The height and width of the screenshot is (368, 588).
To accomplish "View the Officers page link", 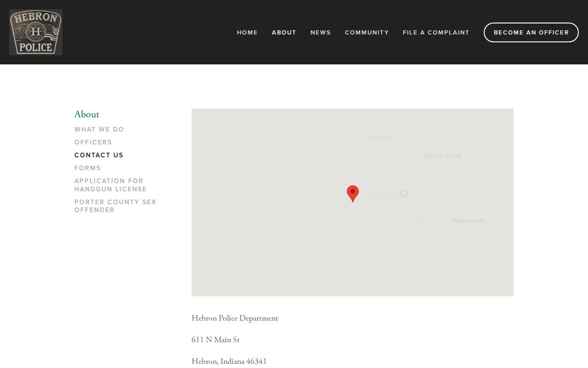I will click(93, 143).
